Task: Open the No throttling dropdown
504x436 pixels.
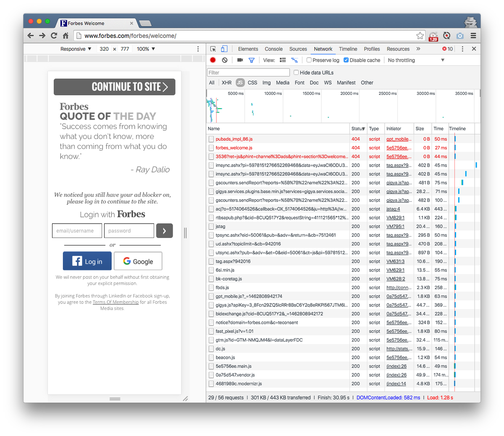Action: pos(416,60)
